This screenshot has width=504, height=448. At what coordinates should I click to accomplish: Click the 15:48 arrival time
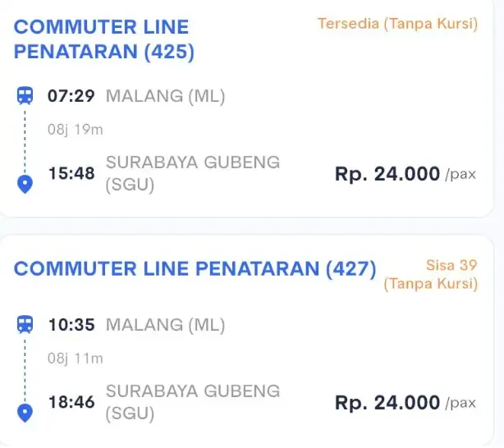click(x=71, y=173)
